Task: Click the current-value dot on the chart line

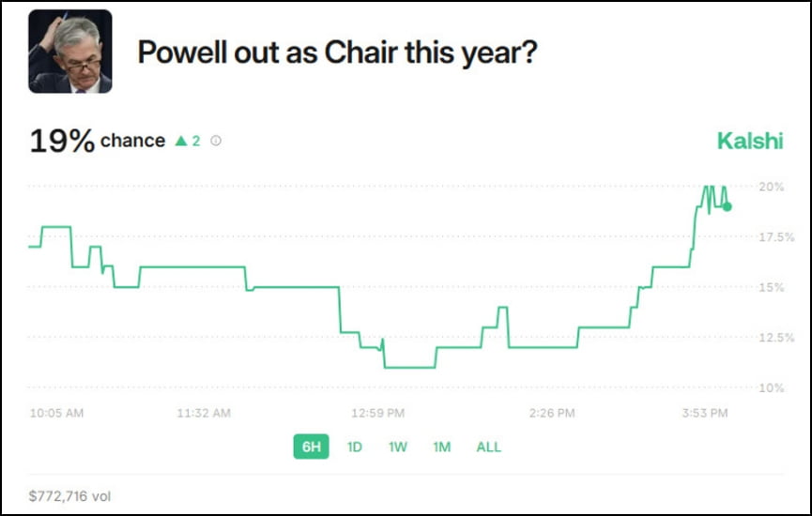Action: (x=728, y=206)
